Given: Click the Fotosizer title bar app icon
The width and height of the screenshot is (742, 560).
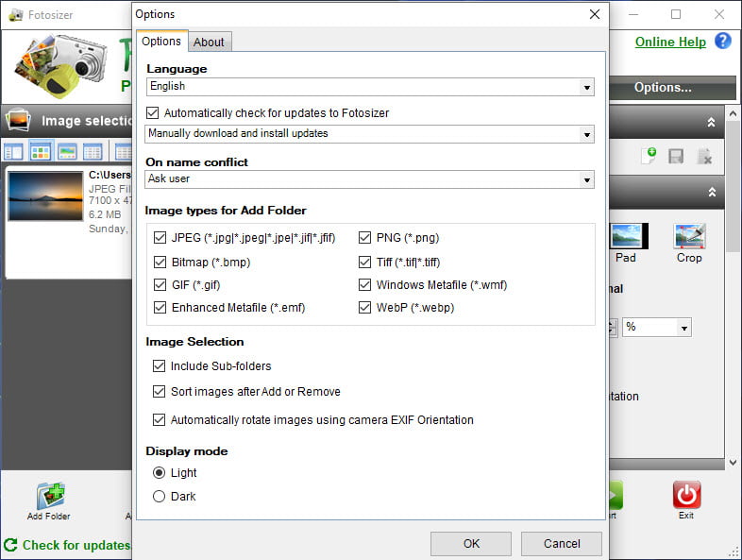Looking at the screenshot, I should [16, 15].
